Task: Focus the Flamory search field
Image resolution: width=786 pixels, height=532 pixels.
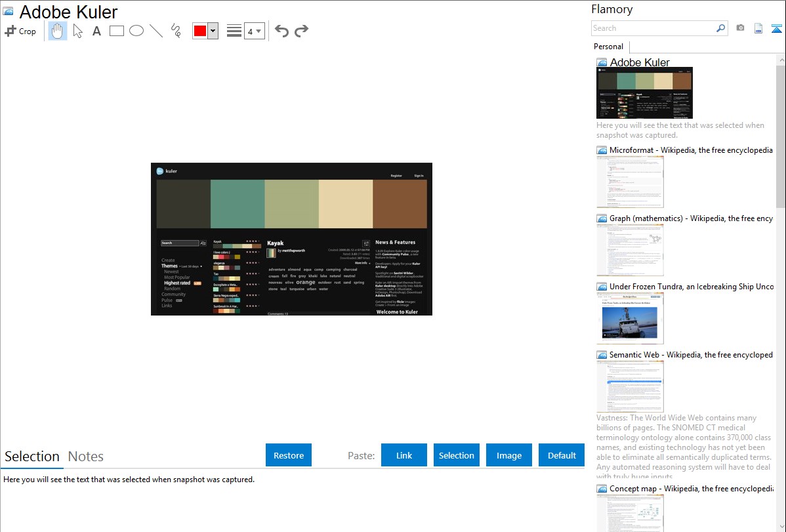Action: pos(653,28)
